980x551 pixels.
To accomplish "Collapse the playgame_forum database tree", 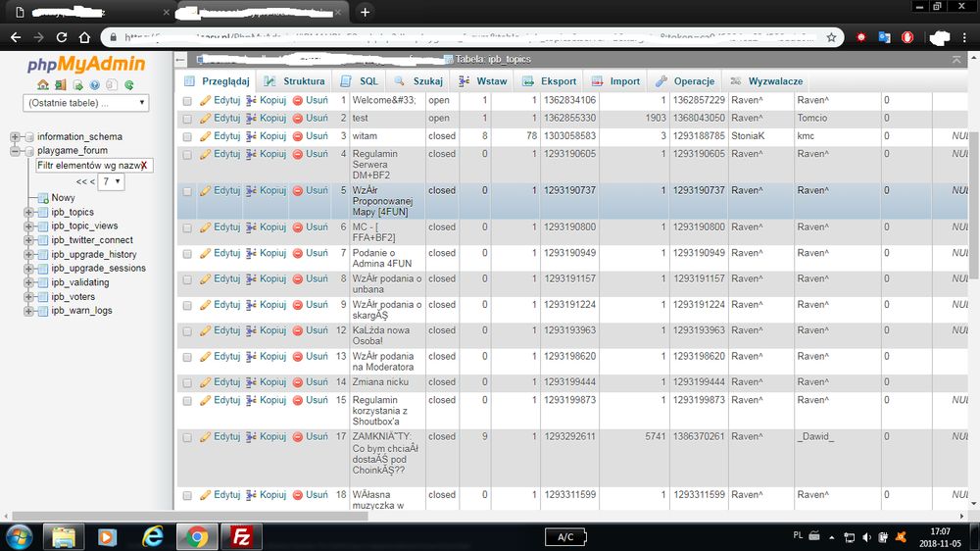I will [16, 151].
